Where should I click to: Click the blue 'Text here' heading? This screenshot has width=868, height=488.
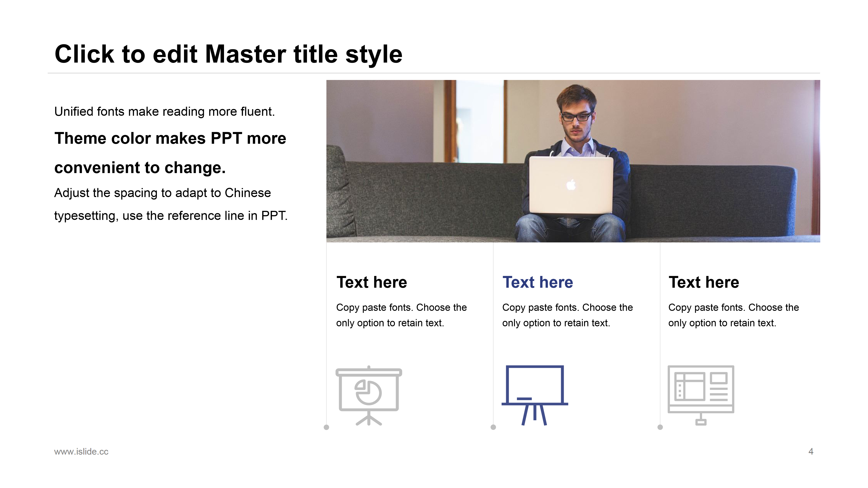(x=538, y=282)
